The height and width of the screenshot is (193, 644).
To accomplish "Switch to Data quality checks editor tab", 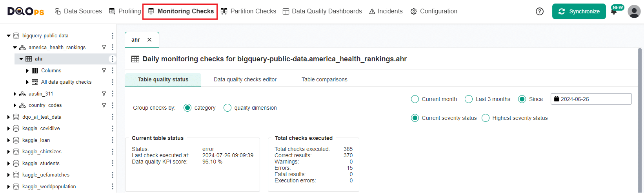I will tap(245, 79).
